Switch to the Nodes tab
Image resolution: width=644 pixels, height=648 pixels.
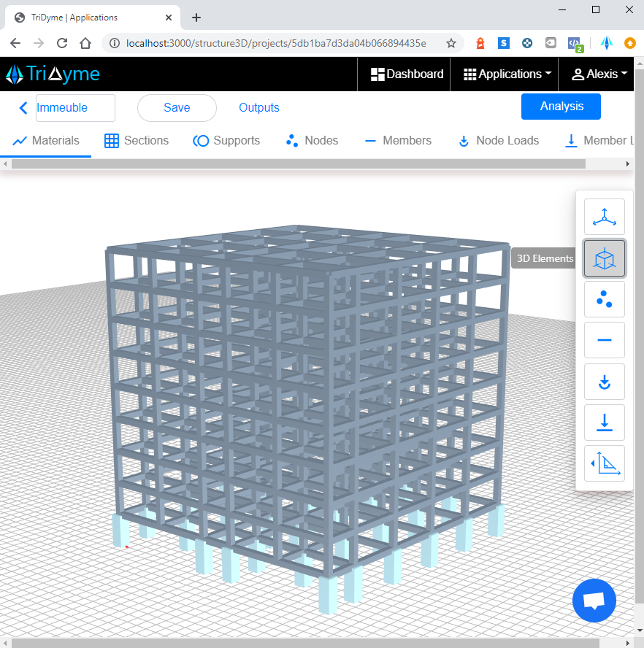(x=312, y=141)
